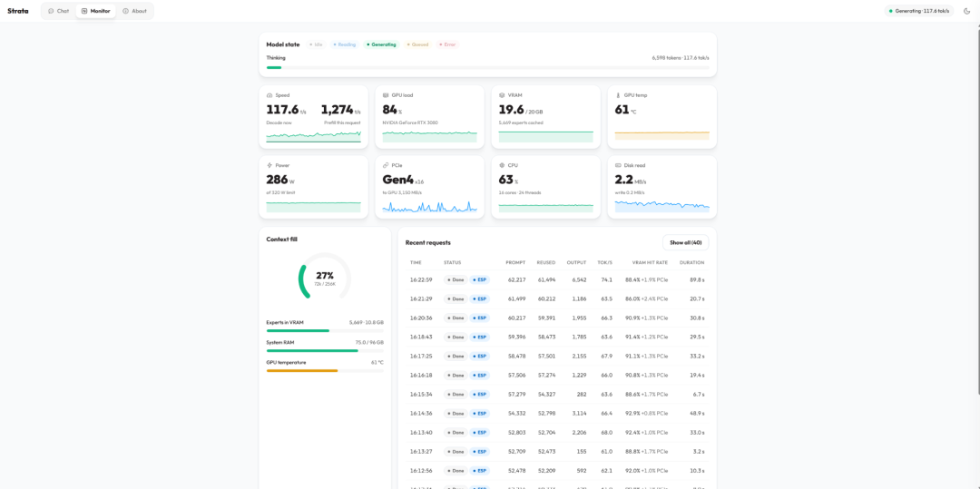This screenshot has height=489, width=980.
Task: Click the NVIDIA GeForce RTX 3080 label
Action: point(410,122)
